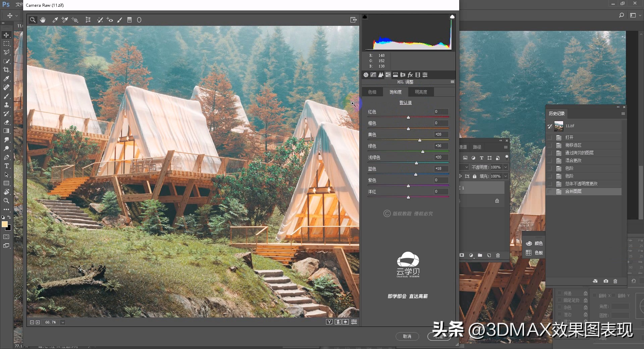Click the delete layer trash icon
Image resolution: width=644 pixels, height=349 pixels.
pyautogui.click(x=498, y=255)
